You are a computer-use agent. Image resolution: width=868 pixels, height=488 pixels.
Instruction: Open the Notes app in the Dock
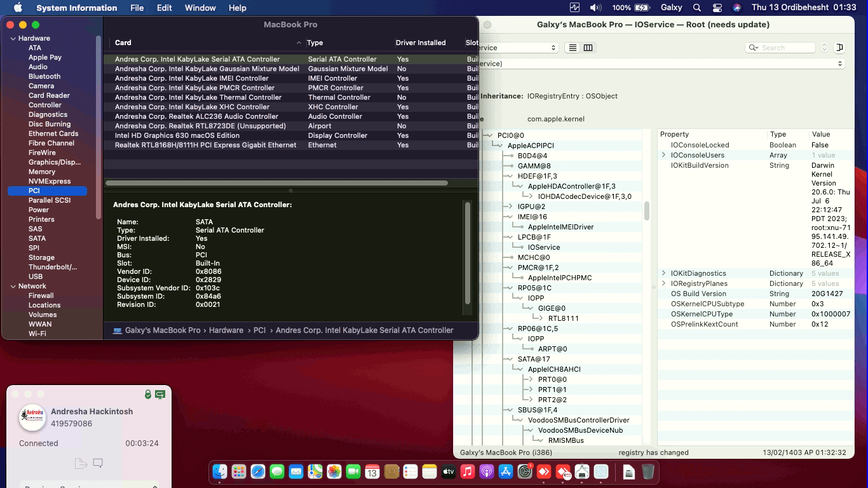tap(430, 471)
